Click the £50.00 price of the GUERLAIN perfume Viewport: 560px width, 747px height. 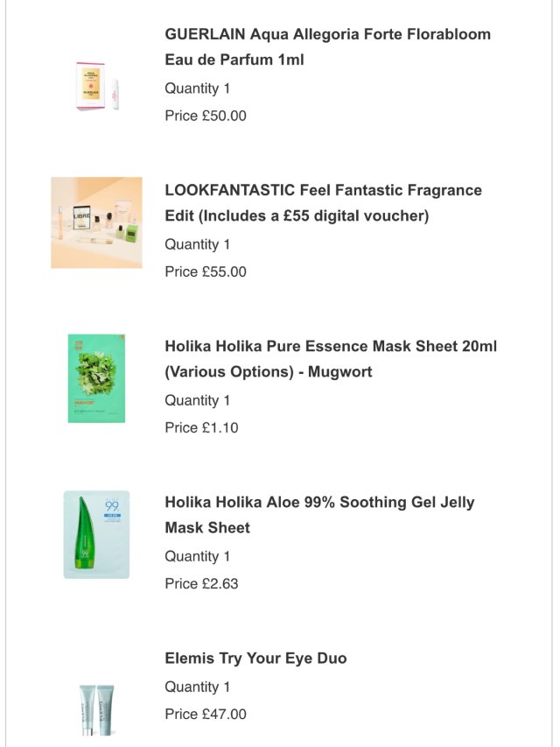tap(206, 116)
